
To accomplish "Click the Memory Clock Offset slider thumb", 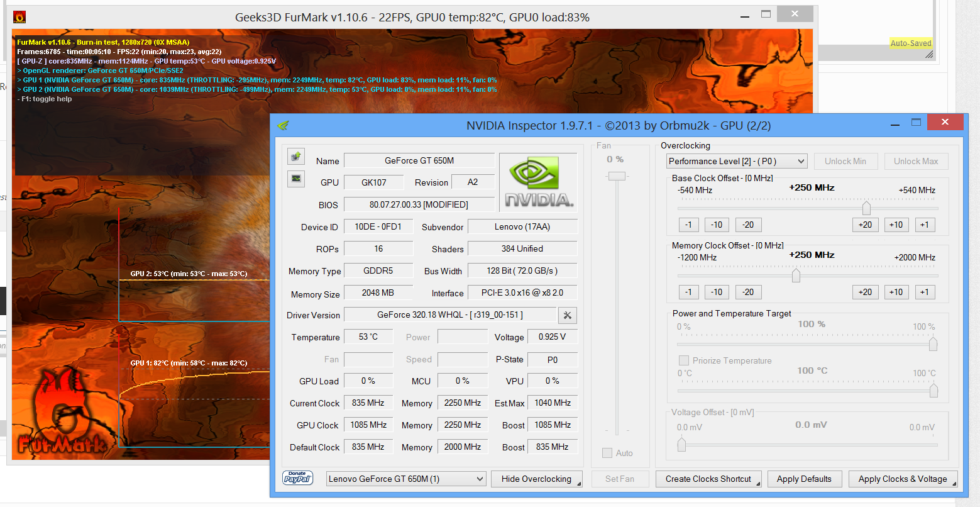I will pos(796,275).
